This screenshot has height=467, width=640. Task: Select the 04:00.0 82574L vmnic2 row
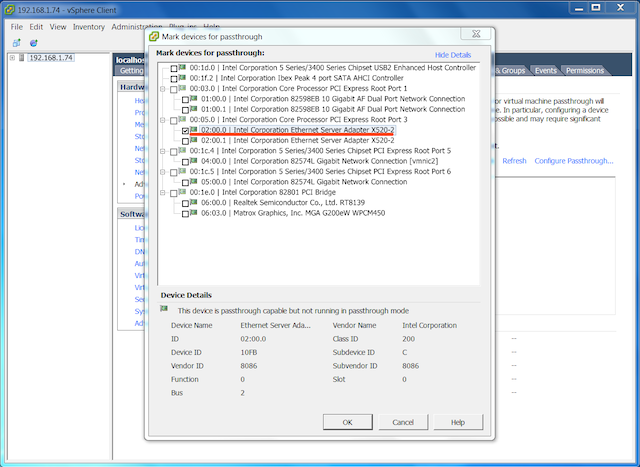[x=320, y=161]
